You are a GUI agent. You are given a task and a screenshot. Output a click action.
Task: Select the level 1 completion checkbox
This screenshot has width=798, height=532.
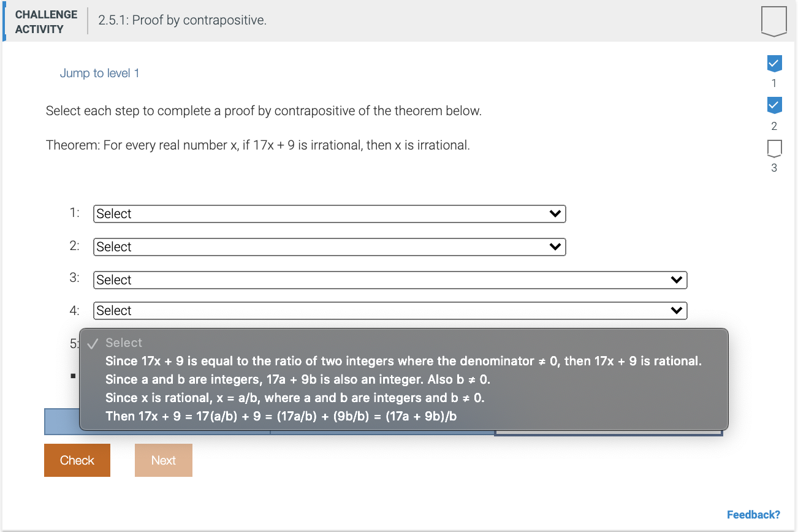tap(773, 63)
